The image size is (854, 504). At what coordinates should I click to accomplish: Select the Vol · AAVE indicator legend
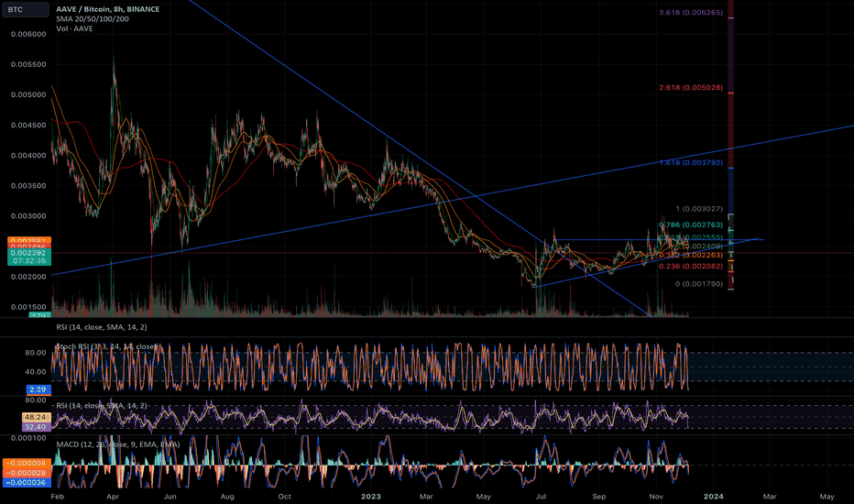(x=74, y=29)
